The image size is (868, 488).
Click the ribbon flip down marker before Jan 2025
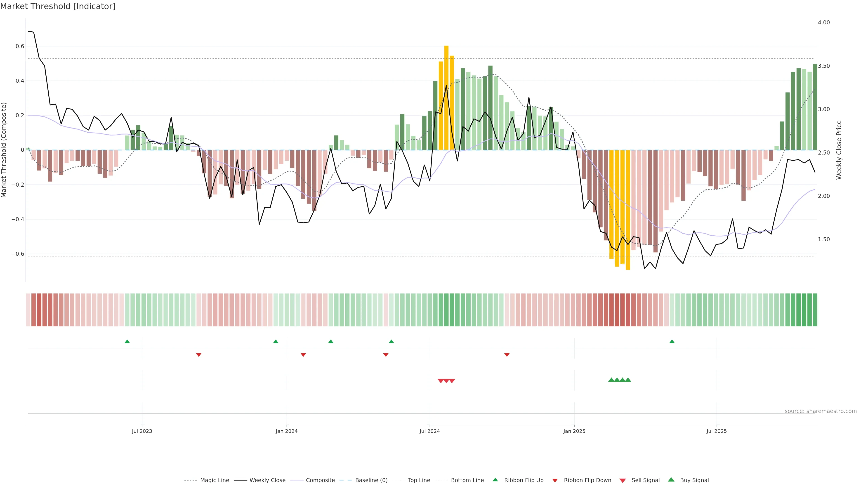tap(507, 355)
